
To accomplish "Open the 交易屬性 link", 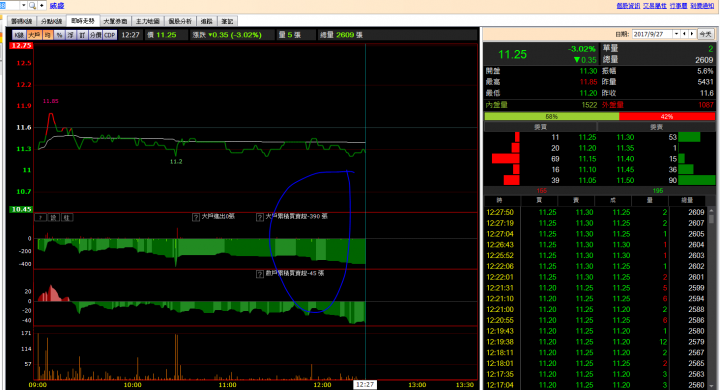I will pos(655,6).
